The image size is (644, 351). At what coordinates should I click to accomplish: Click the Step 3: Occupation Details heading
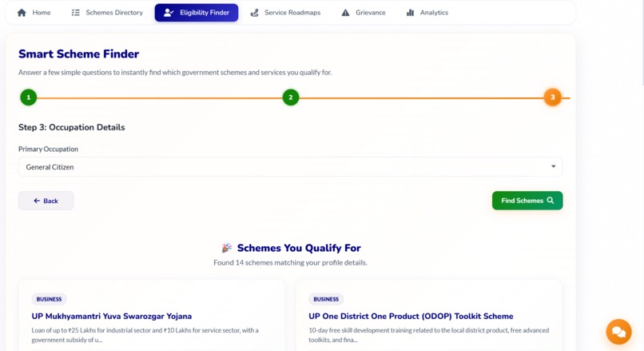(x=71, y=127)
